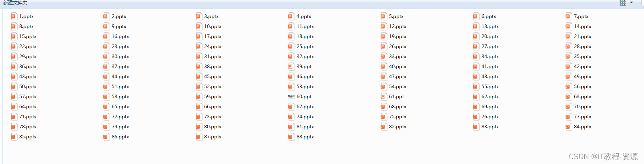Select file name 6.pptx

tap(489, 16)
